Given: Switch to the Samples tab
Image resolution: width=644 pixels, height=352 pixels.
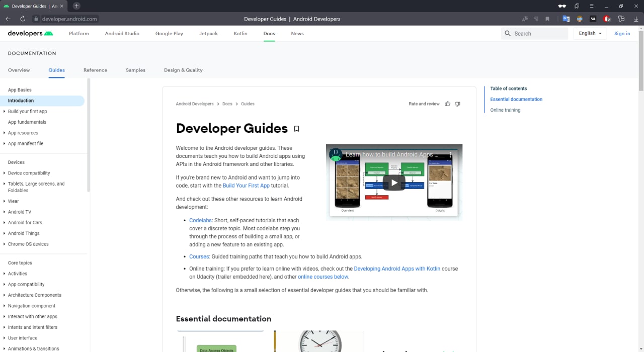Looking at the screenshot, I should [x=135, y=70].
